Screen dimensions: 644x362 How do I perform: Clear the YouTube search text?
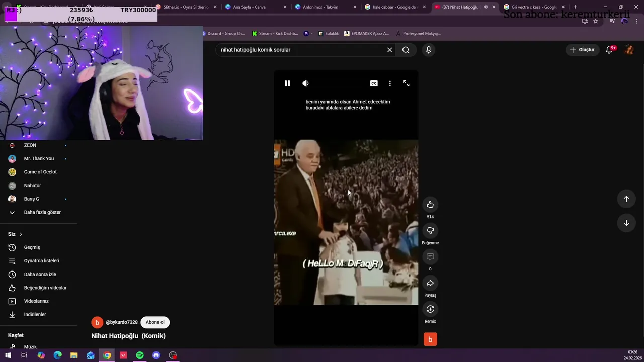pos(389,50)
